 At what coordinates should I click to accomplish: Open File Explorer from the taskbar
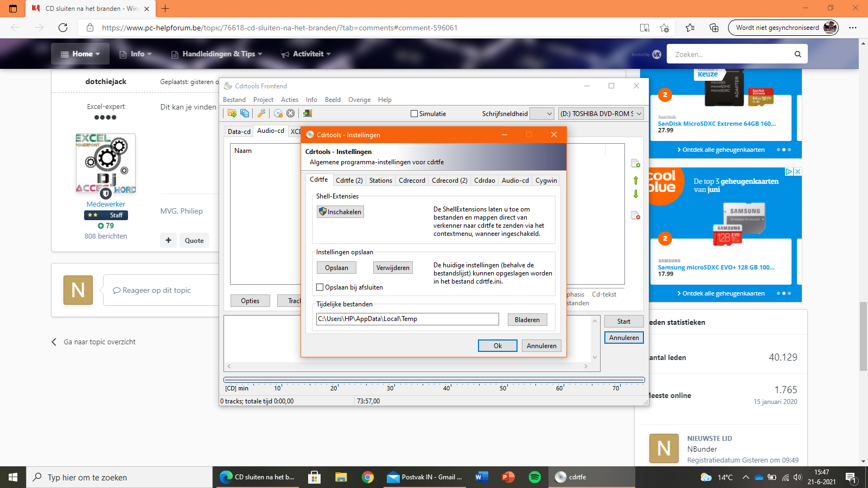[341, 477]
